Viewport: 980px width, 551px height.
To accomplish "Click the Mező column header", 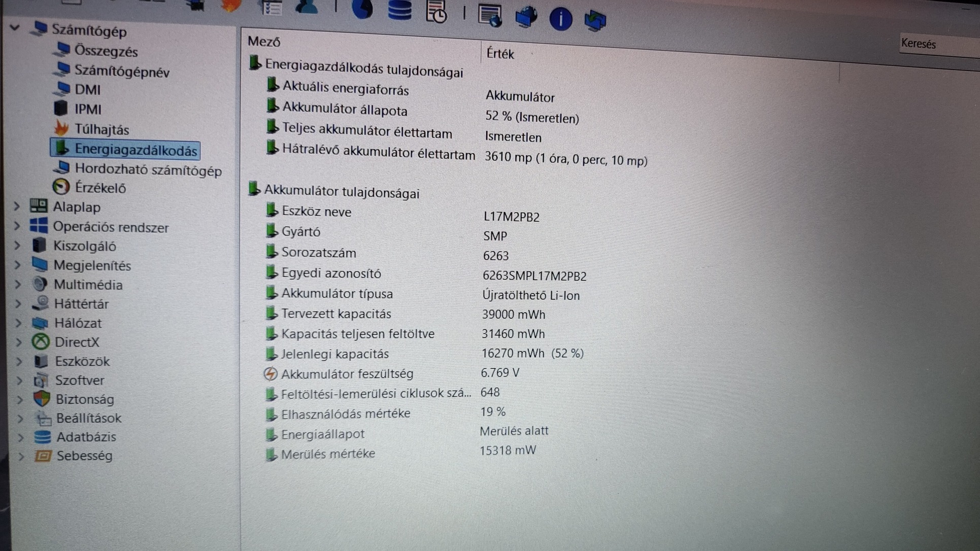I will coord(264,42).
